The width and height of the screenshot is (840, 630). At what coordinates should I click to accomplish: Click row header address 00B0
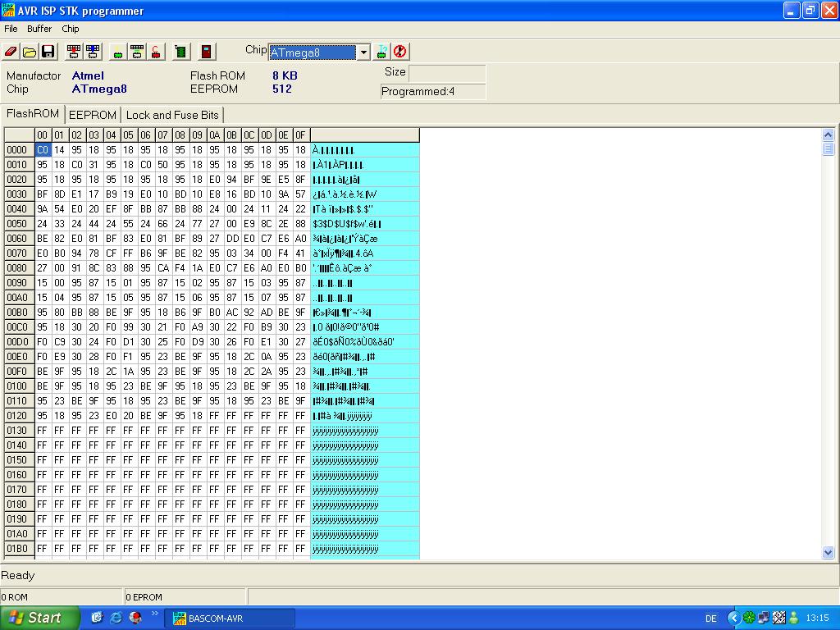tap(20, 313)
